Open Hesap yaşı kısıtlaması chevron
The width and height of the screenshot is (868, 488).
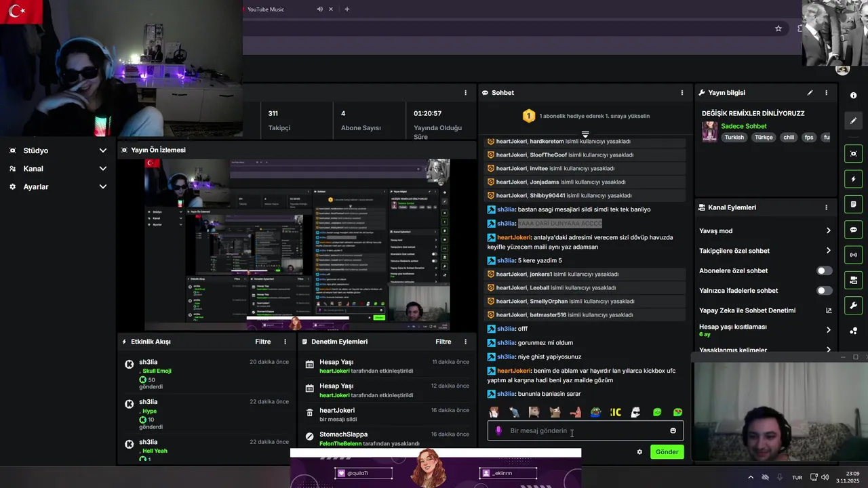pos(828,330)
